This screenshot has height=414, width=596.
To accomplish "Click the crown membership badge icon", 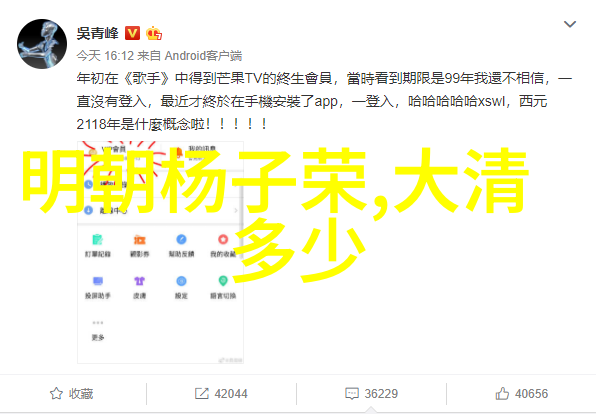I will (x=154, y=33).
